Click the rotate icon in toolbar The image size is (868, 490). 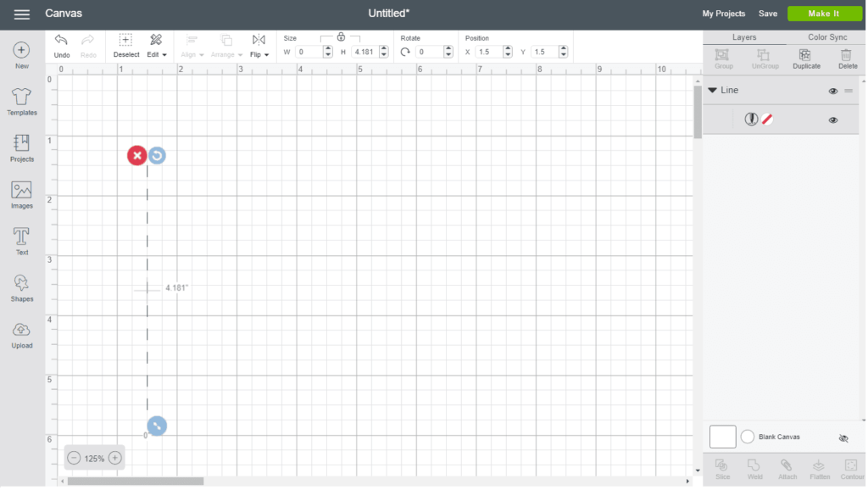coord(405,52)
